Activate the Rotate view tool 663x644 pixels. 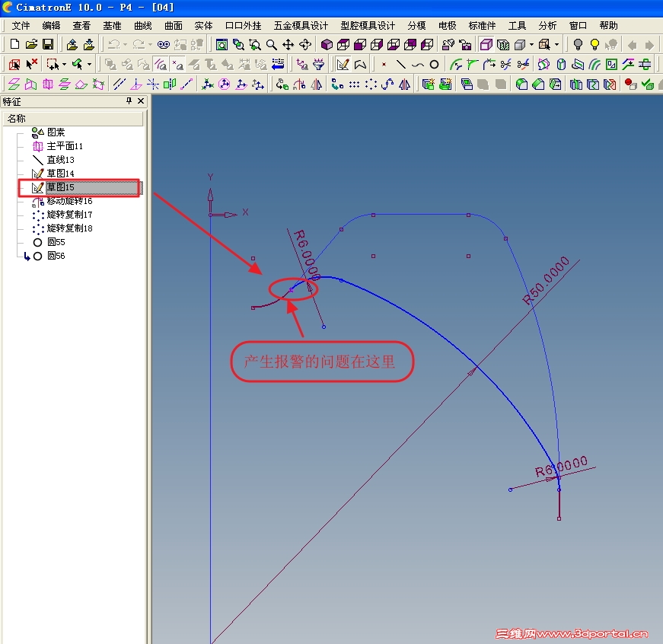(x=305, y=44)
